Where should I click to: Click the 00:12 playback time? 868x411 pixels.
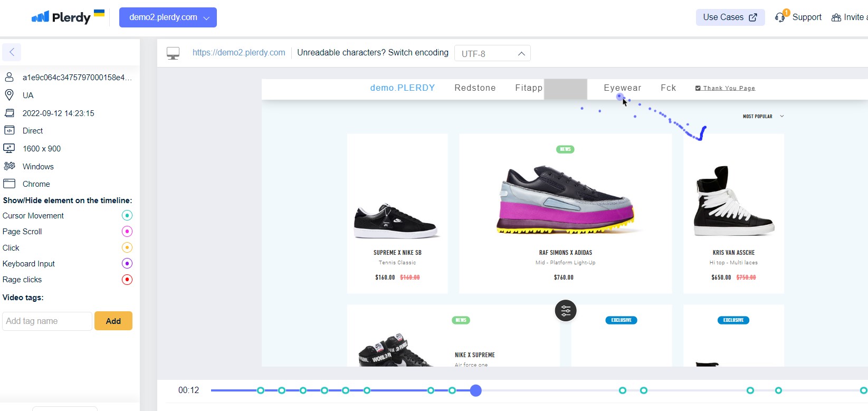tap(189, 390)
